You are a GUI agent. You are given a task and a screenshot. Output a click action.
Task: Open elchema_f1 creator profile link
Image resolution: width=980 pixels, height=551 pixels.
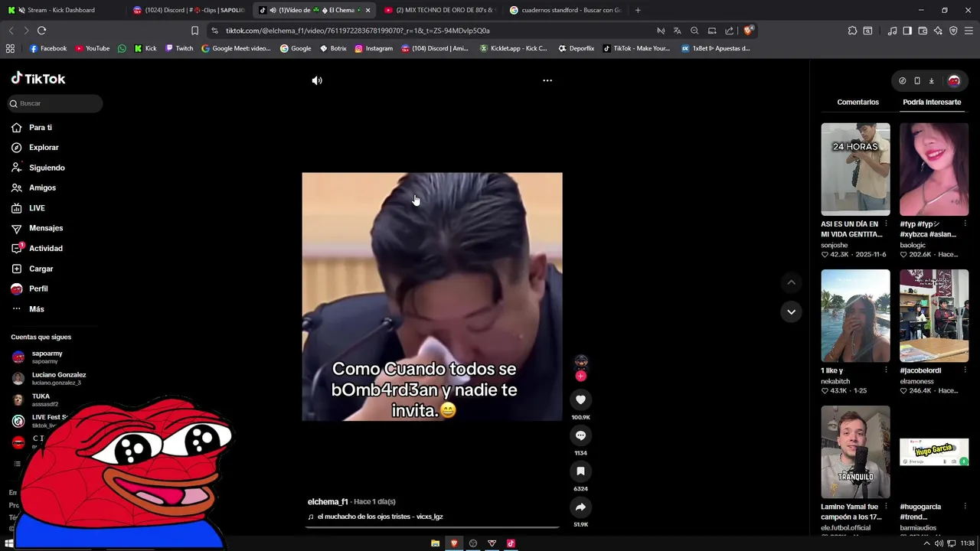click(328, 501)
